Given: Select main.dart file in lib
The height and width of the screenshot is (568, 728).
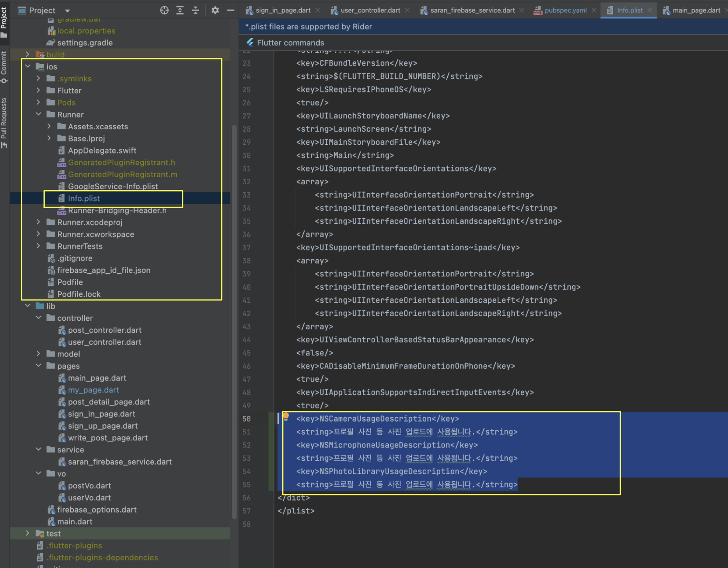Looking at the screenshot, I should click(x=75, y=521).
